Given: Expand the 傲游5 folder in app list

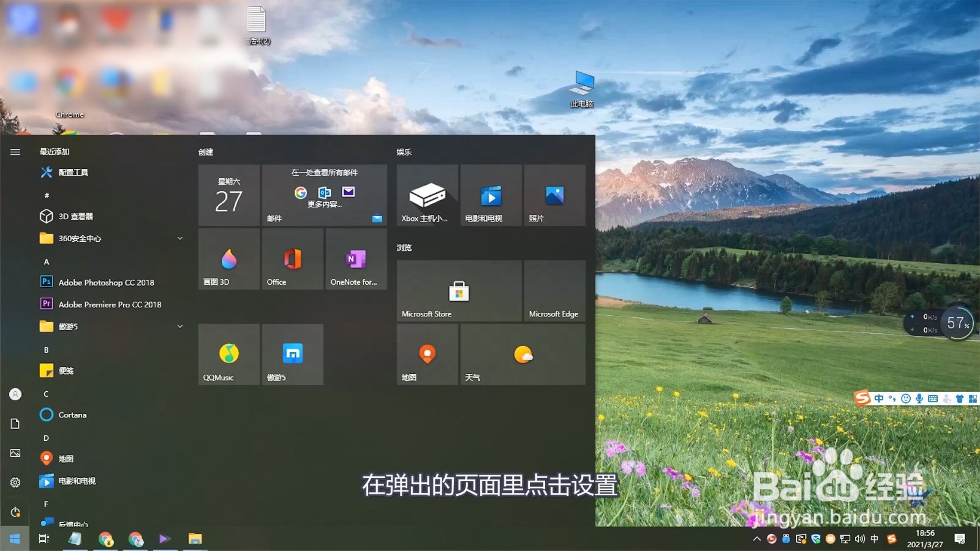Looking at the screenshot, I should pyautogui.click(x=111, y=326).
